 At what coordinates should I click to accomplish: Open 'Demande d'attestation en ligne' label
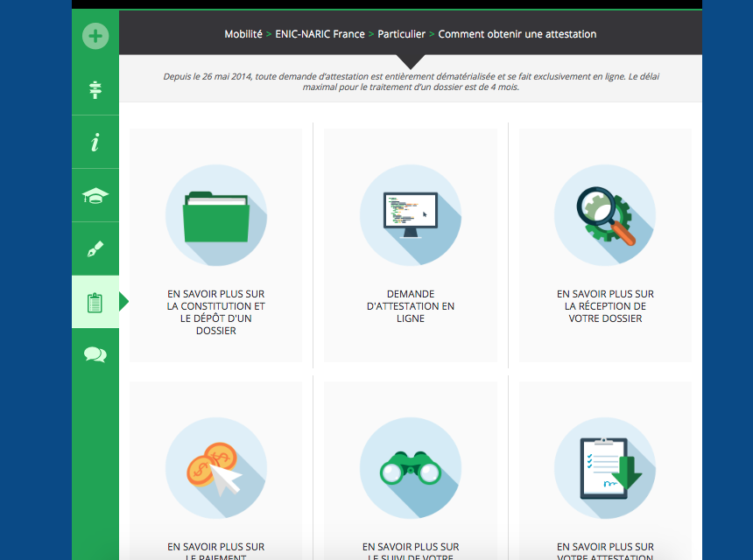(x=411, y=306)
